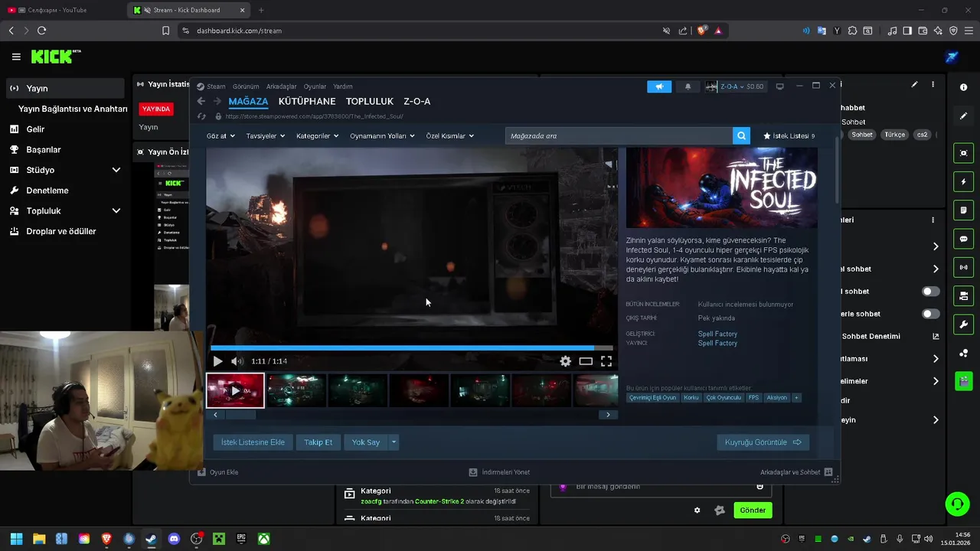Open the Kategoriler dropdown menu
The height and width of the screenshot is (551, 980).
click(x=317, y=135)
